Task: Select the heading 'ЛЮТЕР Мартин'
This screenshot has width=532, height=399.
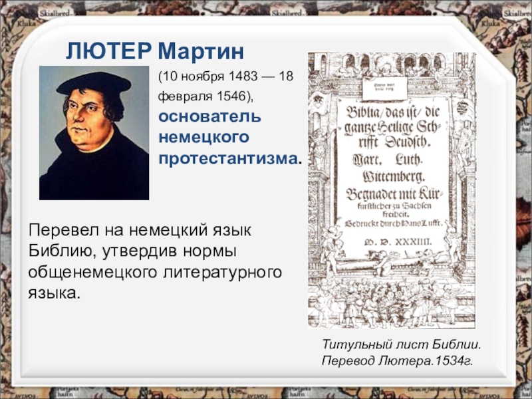Action: coord(155,51)
